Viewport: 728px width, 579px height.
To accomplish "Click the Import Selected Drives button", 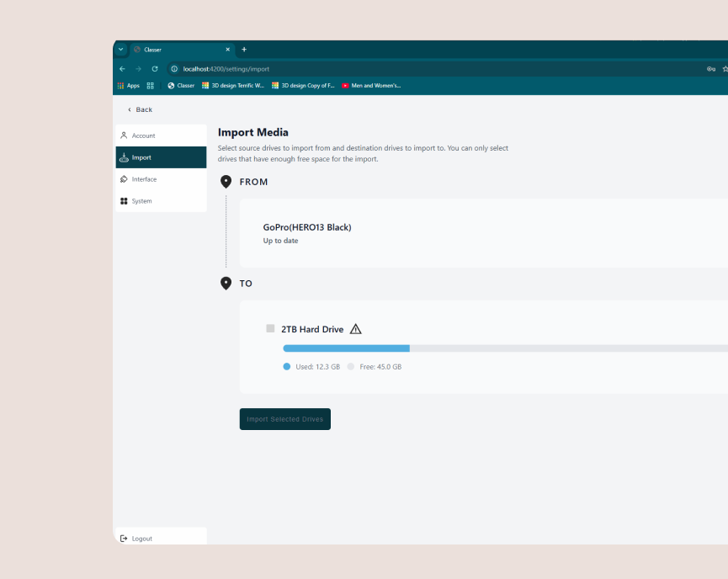I will (x=285, y=419).
